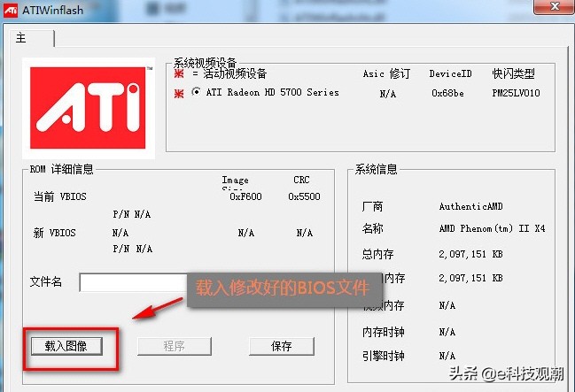
Task: Click the 引擎时钟 label
Action: [x=384, y=356]
